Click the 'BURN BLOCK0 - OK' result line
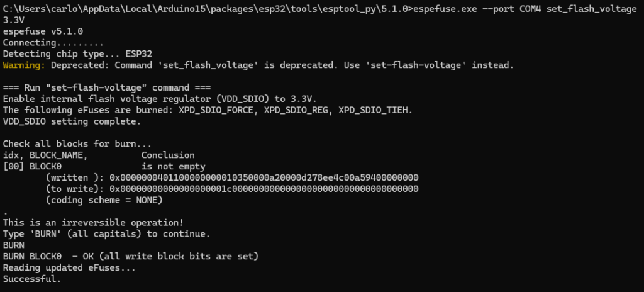The height and width of the screenshot is (292, 644). coord(131,255)
